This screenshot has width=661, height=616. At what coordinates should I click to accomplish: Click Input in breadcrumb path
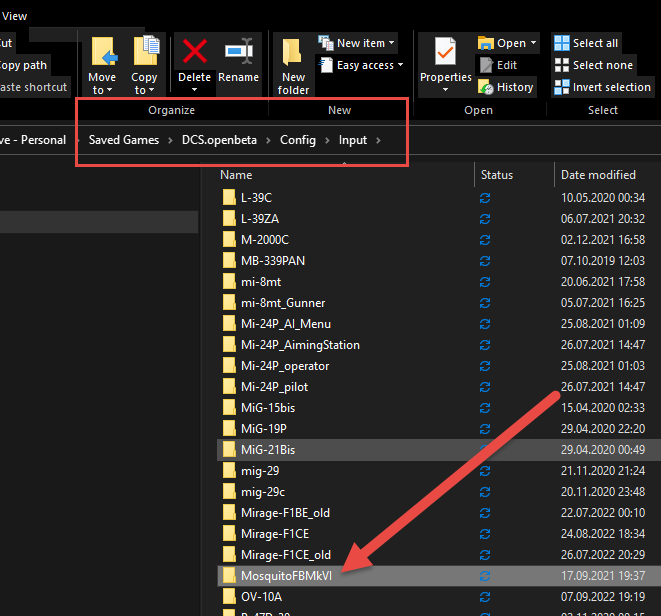[x=353, y=140]
